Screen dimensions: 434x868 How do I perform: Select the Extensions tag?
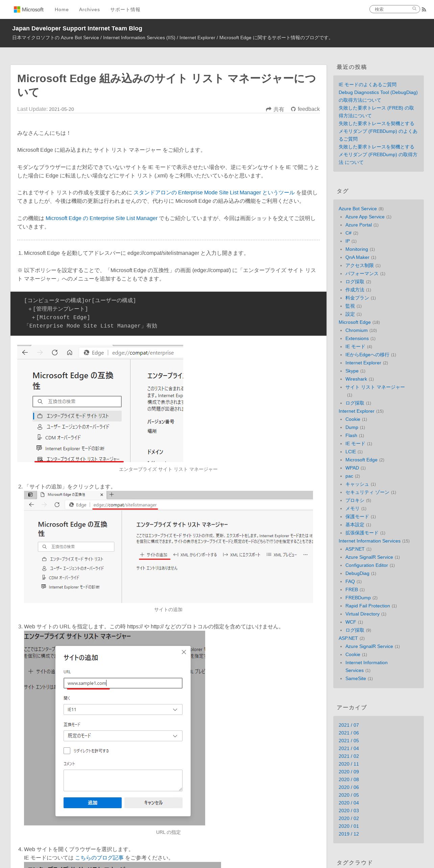tap(357, 338)
